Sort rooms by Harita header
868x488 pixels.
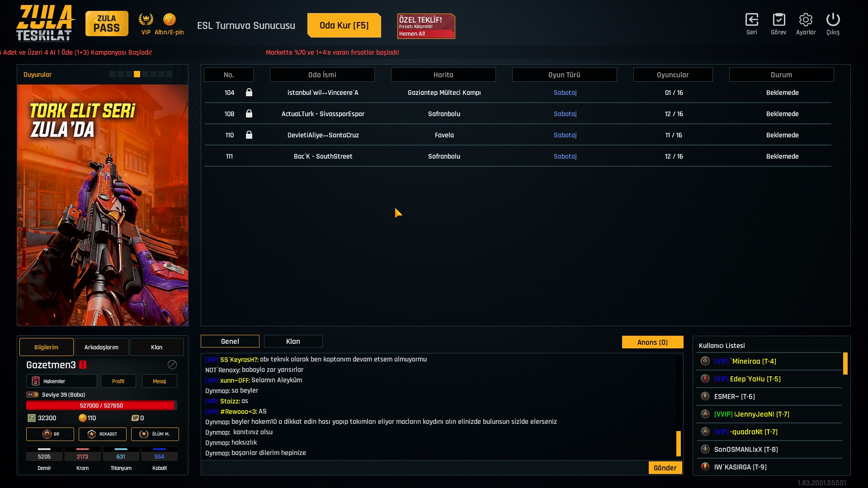coord(443,75)
